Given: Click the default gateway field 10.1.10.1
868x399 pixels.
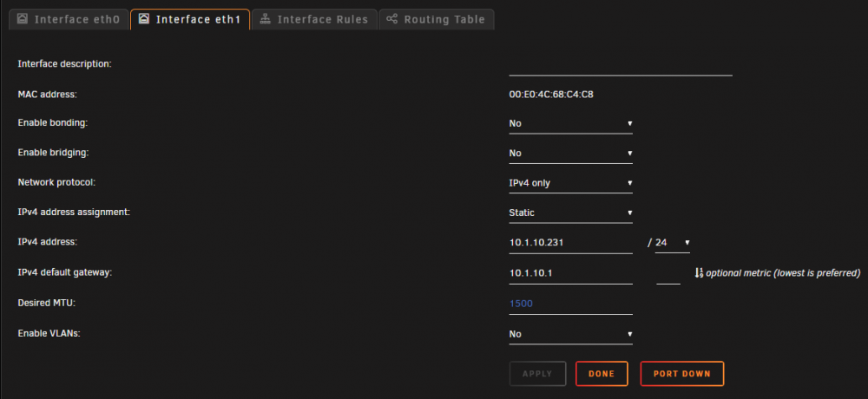Looking at the screenshot, I should [x=571, y=273].
